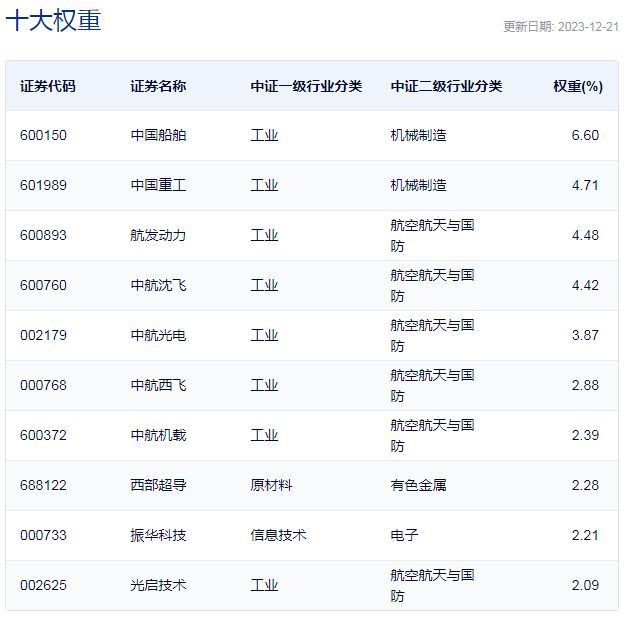Select security code 002625
This screenshot has width=625, height=618.
click(x=43, y=586)
